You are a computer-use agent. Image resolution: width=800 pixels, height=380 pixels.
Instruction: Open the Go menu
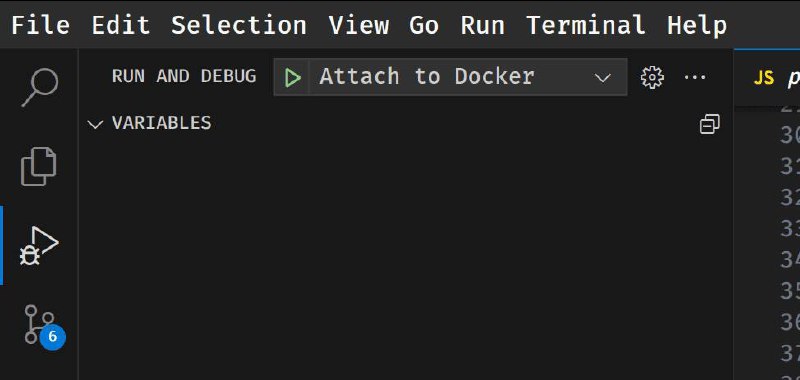[424, 25]
